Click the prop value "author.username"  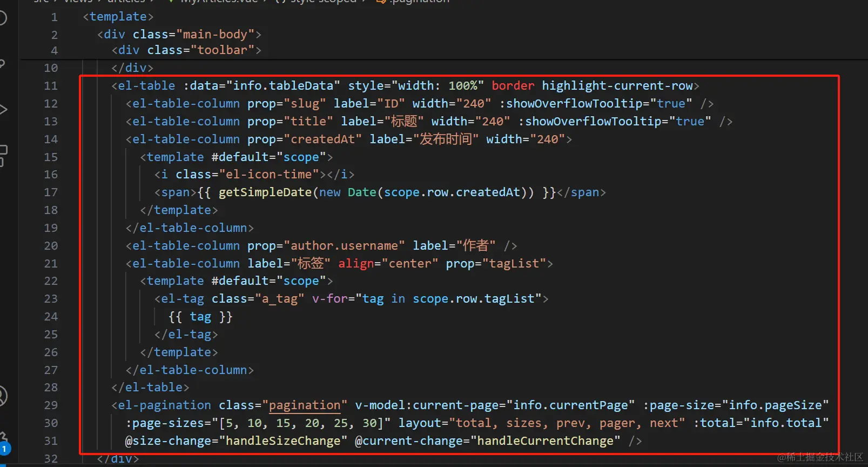[x=344, y=245]
